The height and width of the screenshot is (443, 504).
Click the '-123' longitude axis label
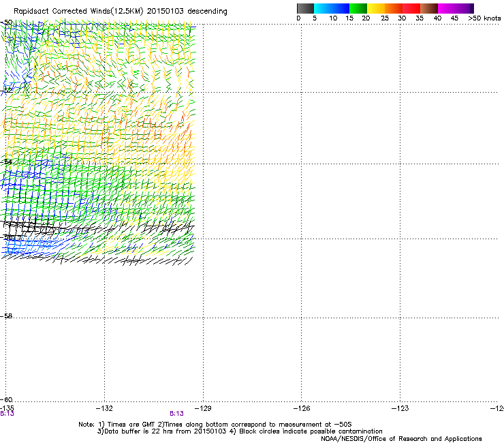point(400,408)
